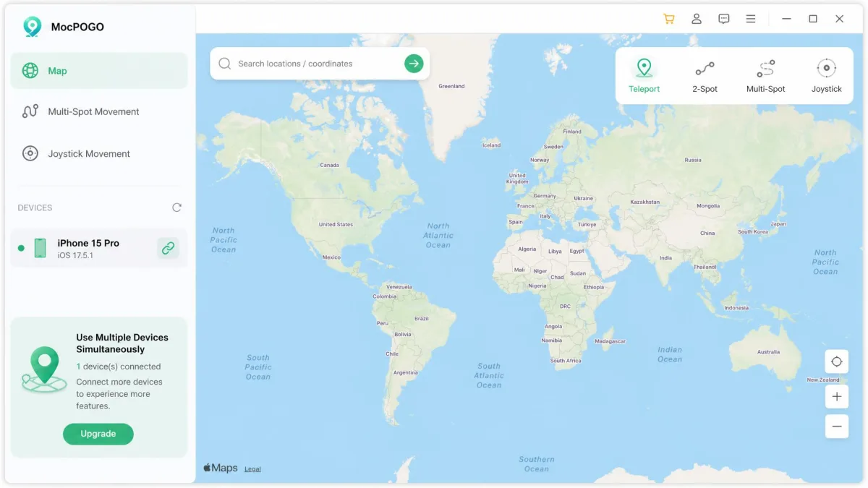Viewport: 868px width, 488px height.
Task: Click the China label on map
Action: coord(707,233)
